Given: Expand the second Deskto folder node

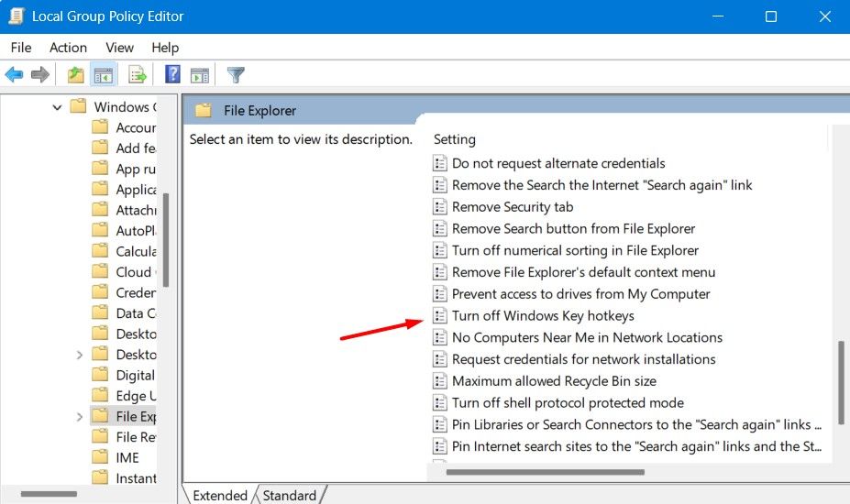Looking at the screenshot, I should coord(79,355).
